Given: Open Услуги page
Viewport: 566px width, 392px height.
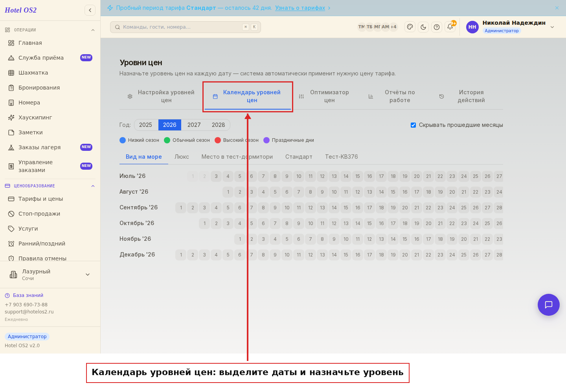Looking at the screenshot, I should click(50, 229).
